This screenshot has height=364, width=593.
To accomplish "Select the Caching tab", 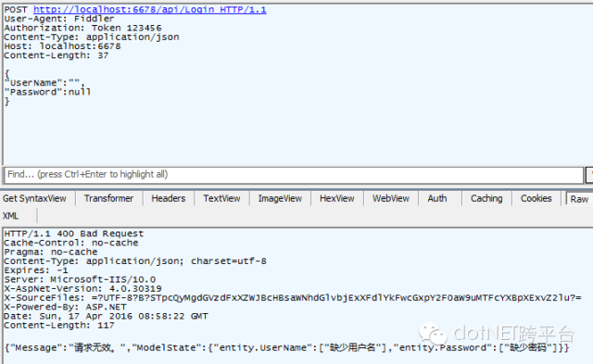I will coord(486,198).
